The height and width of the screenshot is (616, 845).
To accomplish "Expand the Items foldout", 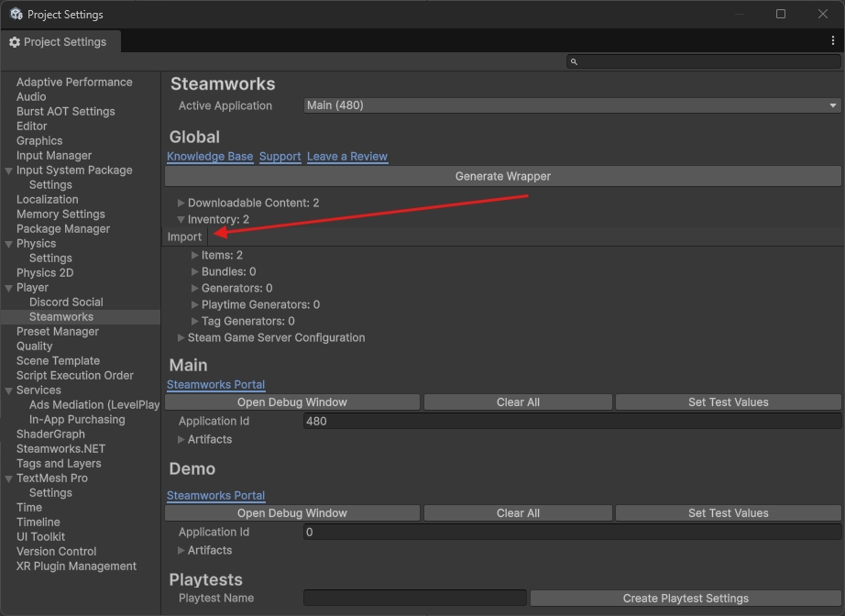I will (x=195, y=256).
